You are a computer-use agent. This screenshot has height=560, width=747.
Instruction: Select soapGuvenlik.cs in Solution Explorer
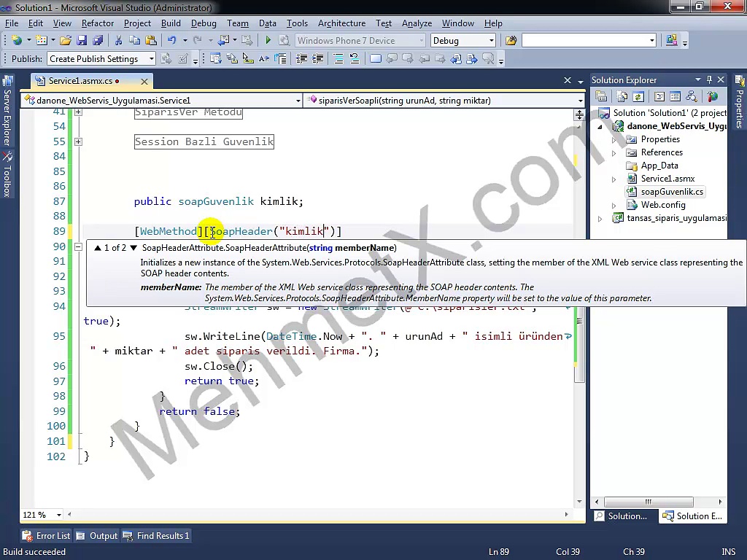pos(672,192)
